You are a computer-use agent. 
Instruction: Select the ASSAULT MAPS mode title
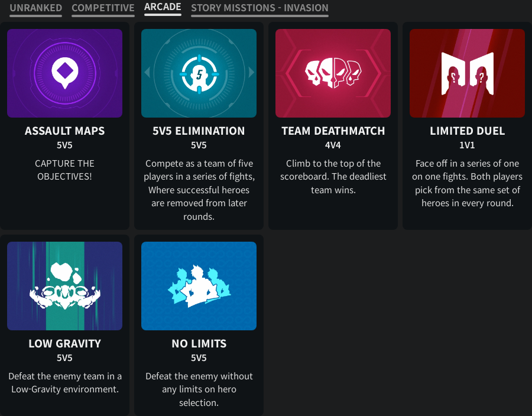(65, 131)
